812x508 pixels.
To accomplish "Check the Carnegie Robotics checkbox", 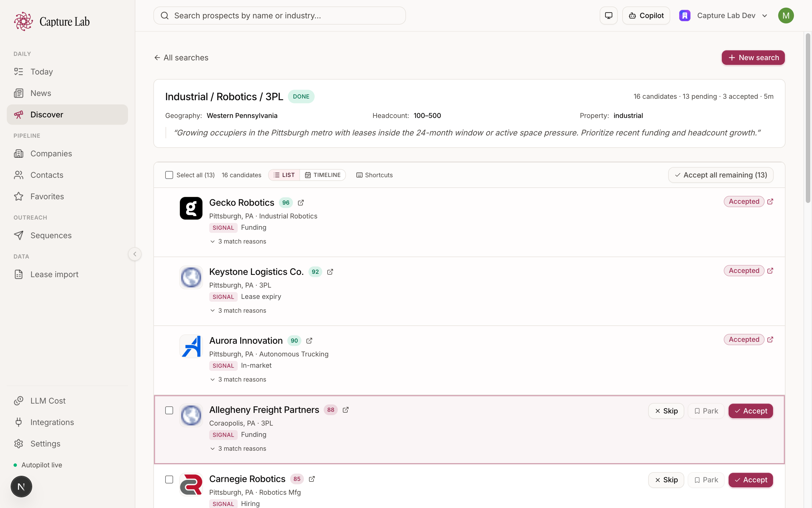I will click(169, 480).
